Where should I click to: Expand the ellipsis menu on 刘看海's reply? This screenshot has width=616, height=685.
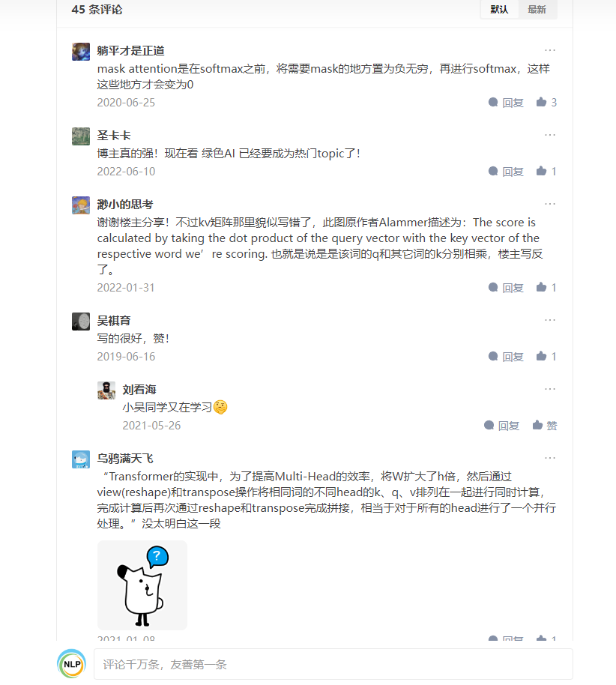(550, 389)
